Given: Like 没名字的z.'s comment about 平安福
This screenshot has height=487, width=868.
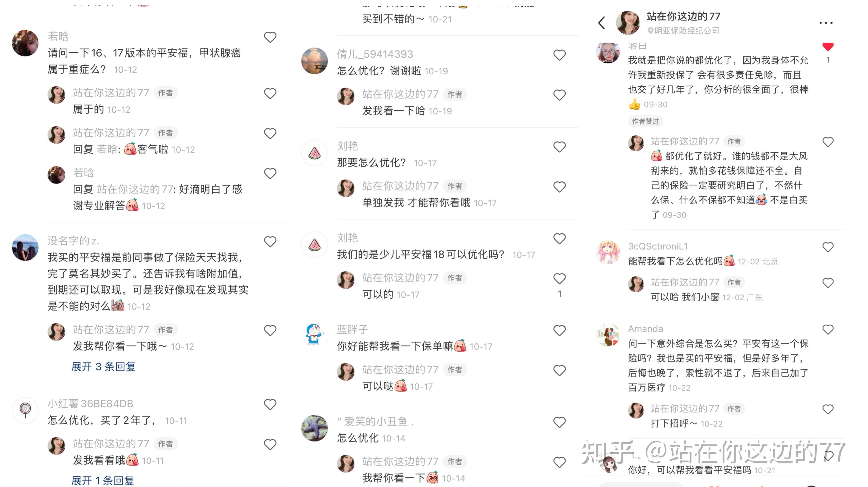Looking at the screenshot, I should [x=270, y=242].
